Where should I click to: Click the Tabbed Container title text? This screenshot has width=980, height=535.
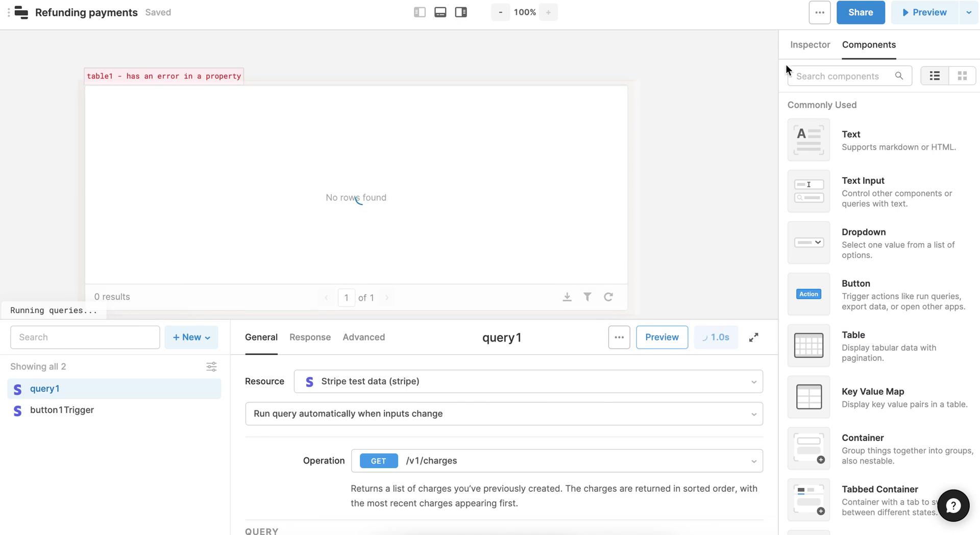[x=880, y=490]
